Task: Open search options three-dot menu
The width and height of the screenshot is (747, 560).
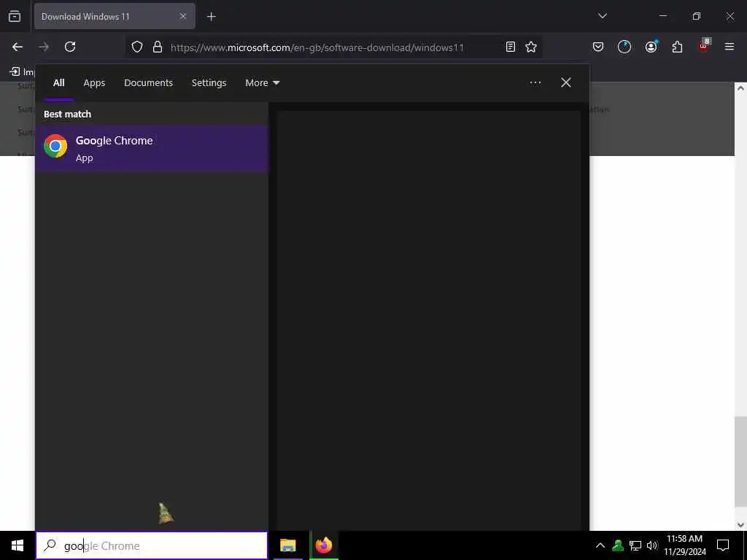Action: tap(535, 82)
